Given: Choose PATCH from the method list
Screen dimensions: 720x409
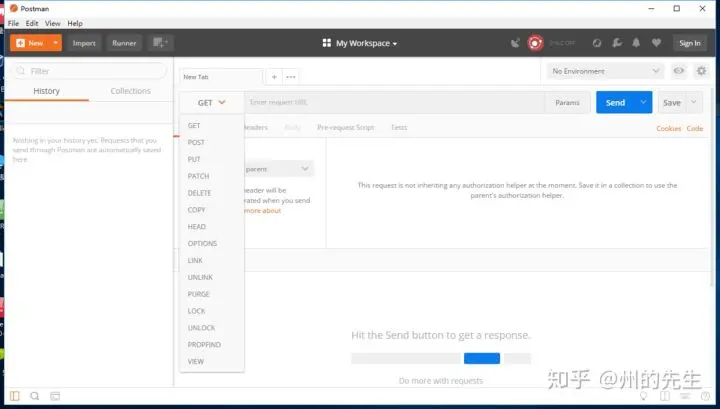Looking at the screenshot, I should (x=212, y=176).
